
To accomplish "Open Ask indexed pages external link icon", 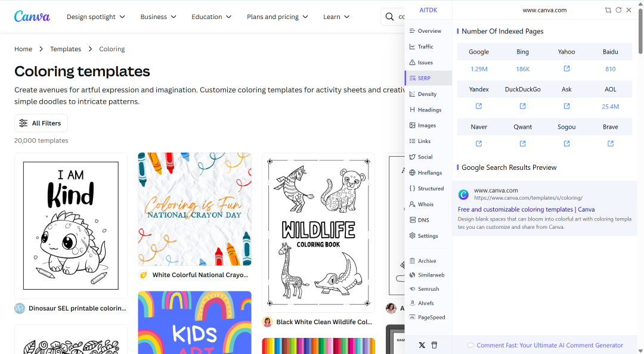I will pyautogui.click(x=566, y=106).
